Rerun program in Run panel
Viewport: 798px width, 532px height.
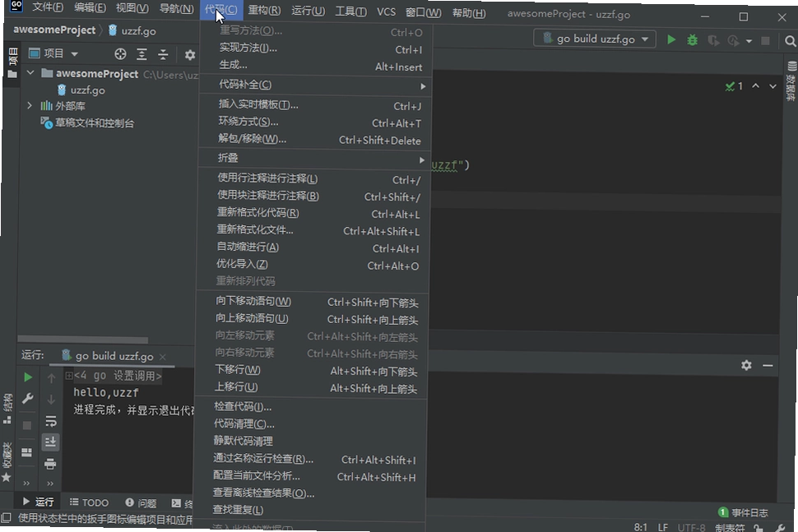(x=28, y=377)
